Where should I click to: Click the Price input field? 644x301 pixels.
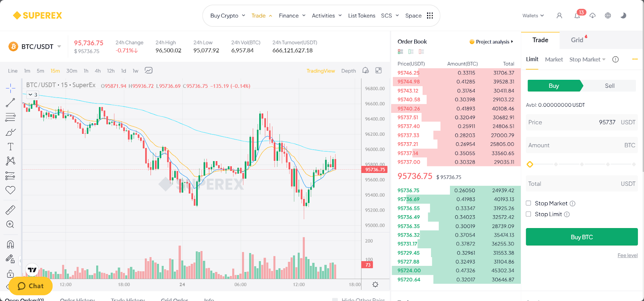(x=582, y=122)
